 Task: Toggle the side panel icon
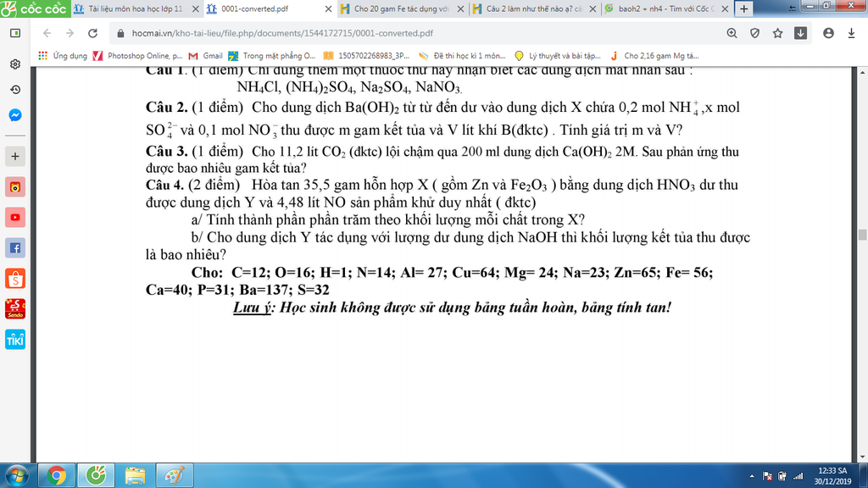tap(15, 33)
